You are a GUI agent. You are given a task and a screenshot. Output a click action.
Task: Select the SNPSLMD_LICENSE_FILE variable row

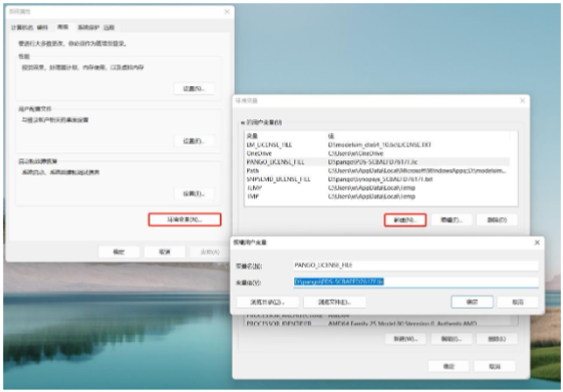click(x=377, y=179)
